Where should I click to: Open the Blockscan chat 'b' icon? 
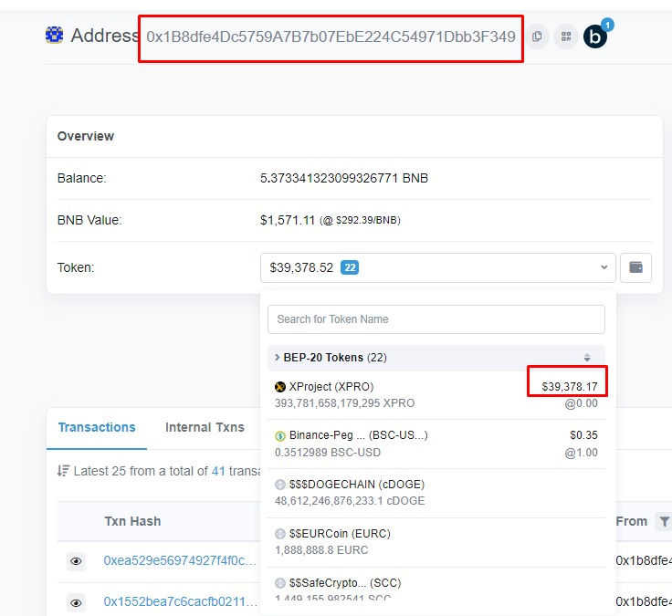(x=595, y=37)
